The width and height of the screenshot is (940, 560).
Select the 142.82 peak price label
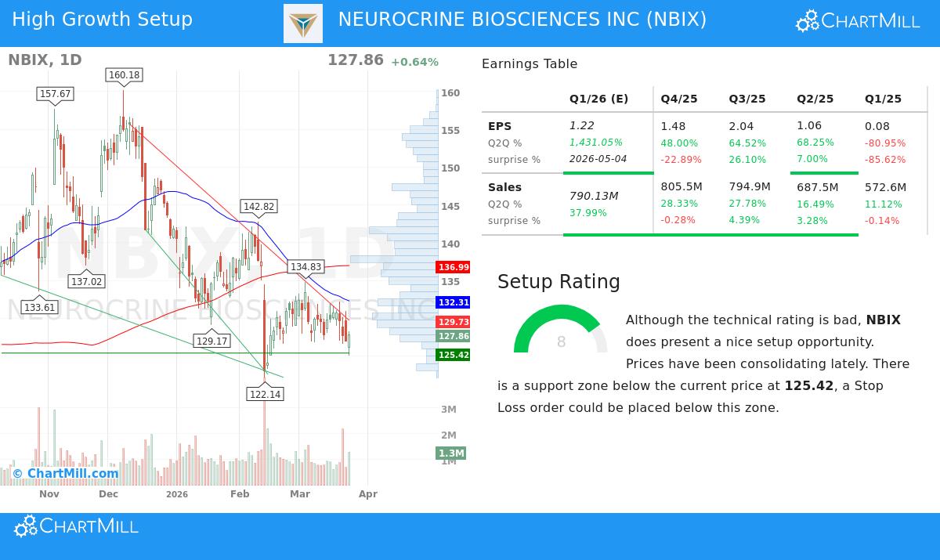[x=259, y=207]
